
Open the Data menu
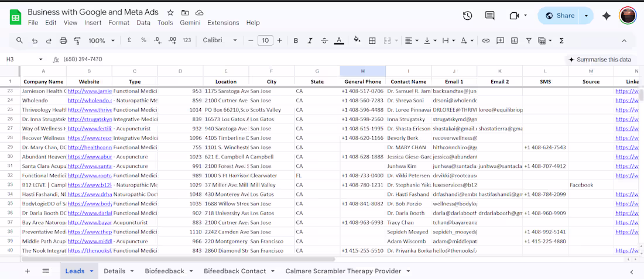point(143,23)
